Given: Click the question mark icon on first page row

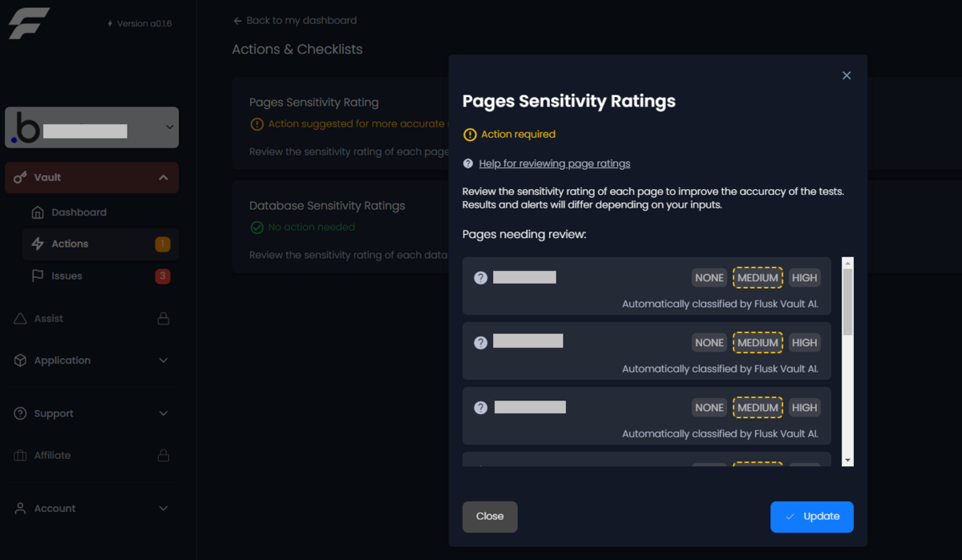Looking at the screenshot, I should tap(481, 278).
